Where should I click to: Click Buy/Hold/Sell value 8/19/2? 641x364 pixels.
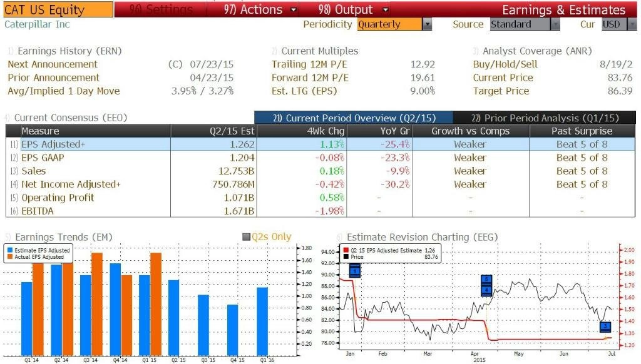click(x=616, y=64)
